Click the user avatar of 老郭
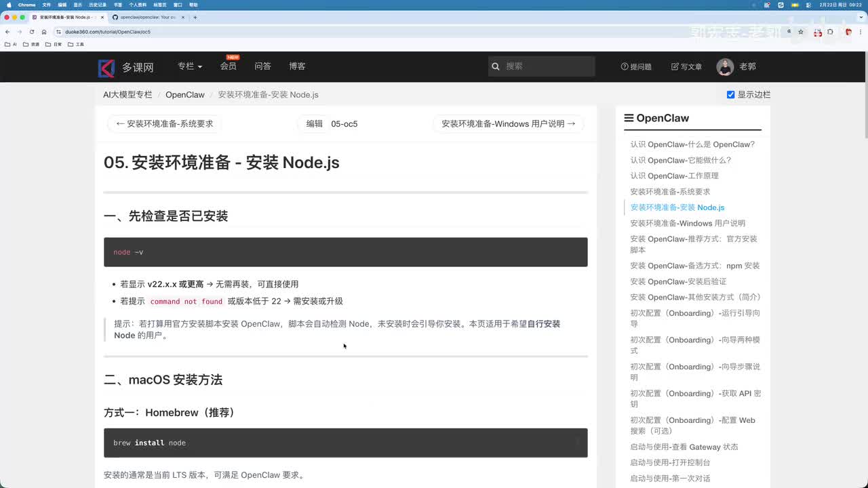 click(x=725, y=66)
